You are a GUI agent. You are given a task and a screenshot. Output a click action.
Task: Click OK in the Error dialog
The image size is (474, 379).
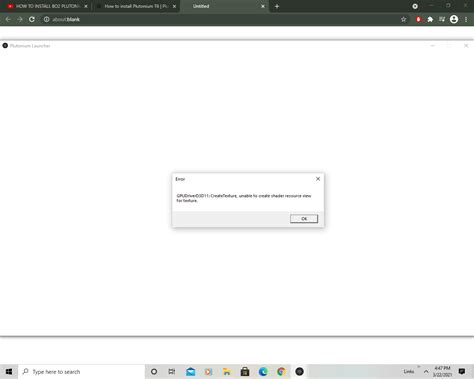304,219
